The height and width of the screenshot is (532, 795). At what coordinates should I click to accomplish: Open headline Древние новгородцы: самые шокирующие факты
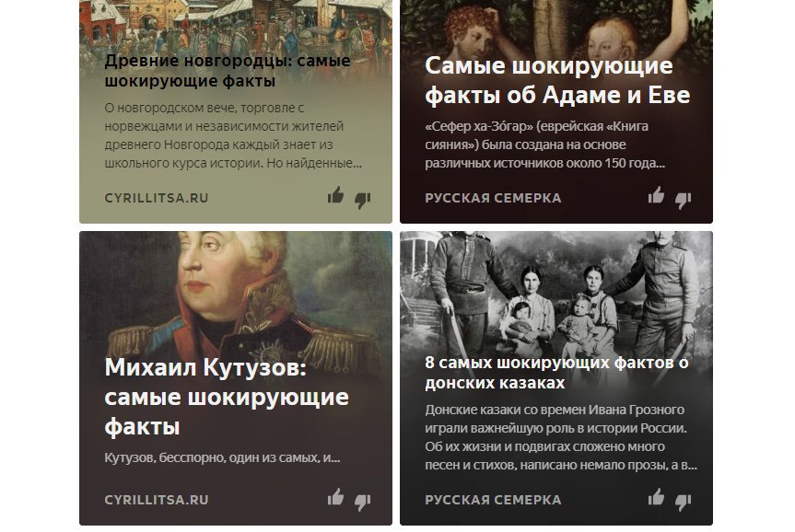pos(228,71)
